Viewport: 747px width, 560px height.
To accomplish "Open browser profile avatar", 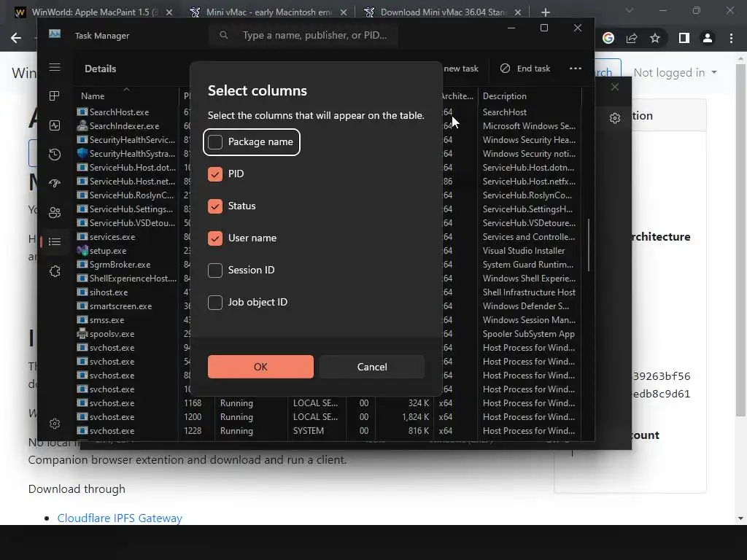I will (708, 38).
